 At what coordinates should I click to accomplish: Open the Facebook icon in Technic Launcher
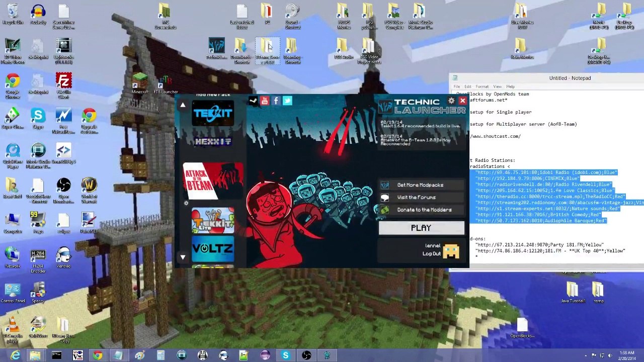point(276,101)
